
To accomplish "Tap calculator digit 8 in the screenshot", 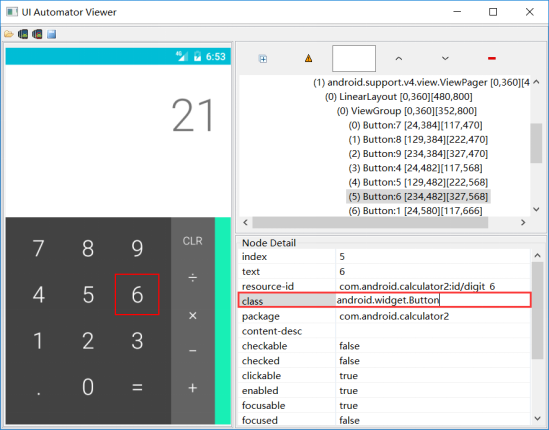I will (88, 248).
